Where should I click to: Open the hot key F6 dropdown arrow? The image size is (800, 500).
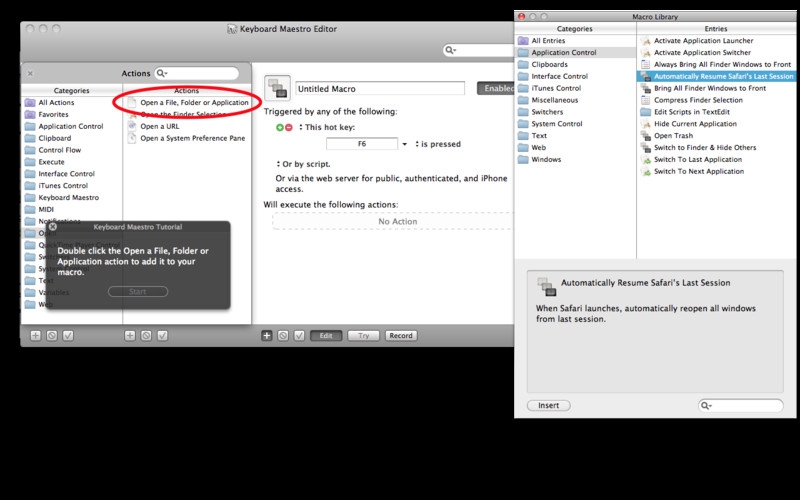pyautogui.click(x=405, y=144)
